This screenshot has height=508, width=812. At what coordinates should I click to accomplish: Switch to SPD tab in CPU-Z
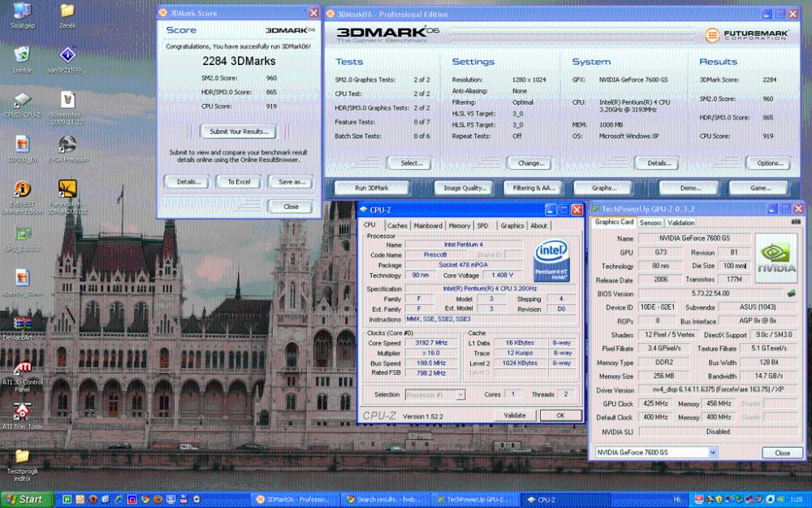(x=482, y=225)
